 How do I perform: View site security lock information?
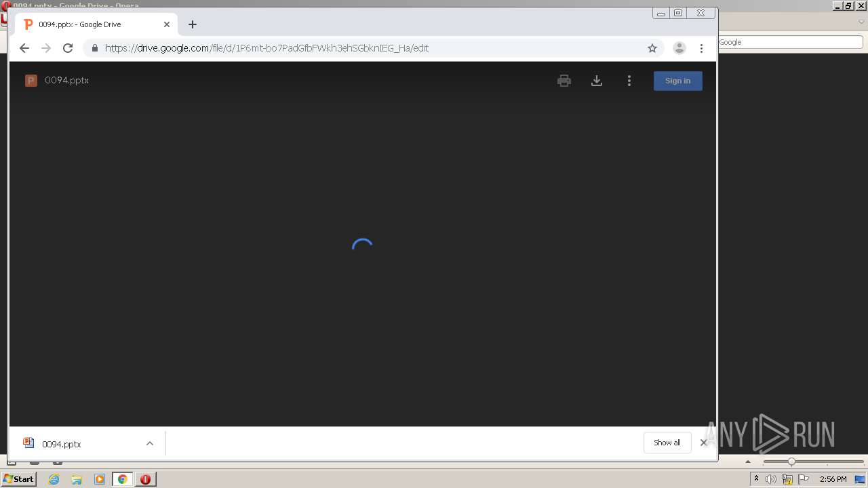coord(94,48)
